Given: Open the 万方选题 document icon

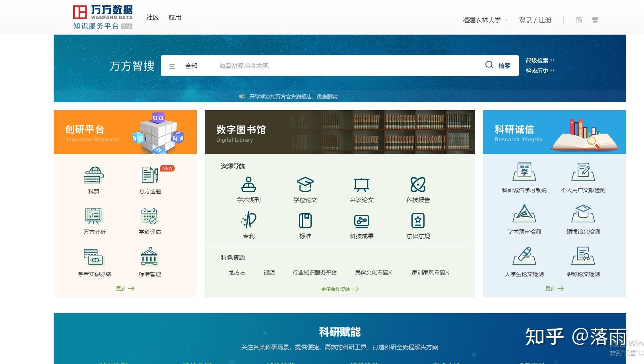Looking at the screenshot, I should (150, 175).
